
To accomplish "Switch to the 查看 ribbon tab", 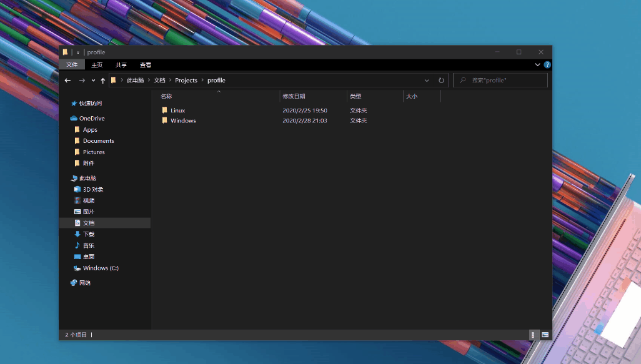I will click(x=145, y=65).
